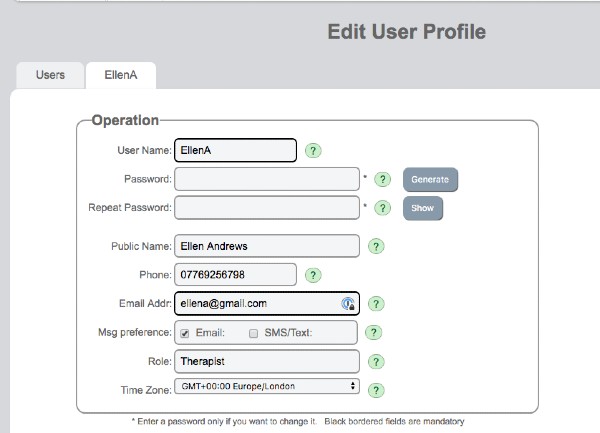Open help for Phone field

click(x=313, y=275)
